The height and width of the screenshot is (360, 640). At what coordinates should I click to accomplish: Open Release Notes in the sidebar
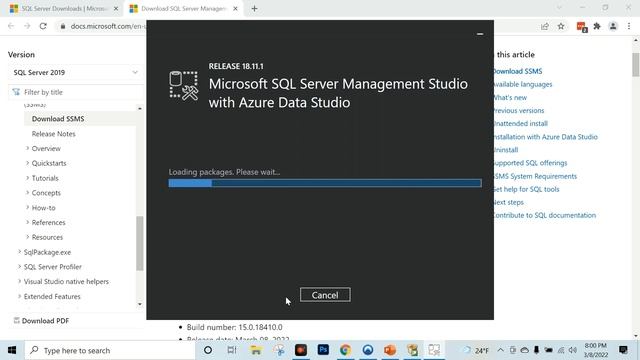pyautogui.click(x=53, y=134)
